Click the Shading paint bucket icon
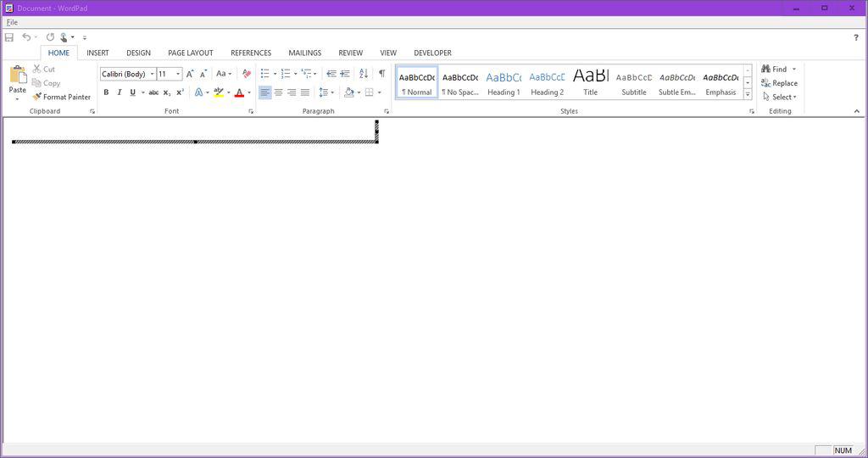Image resolution: width=868 pixels, height=458 pixels. (348, 92)
